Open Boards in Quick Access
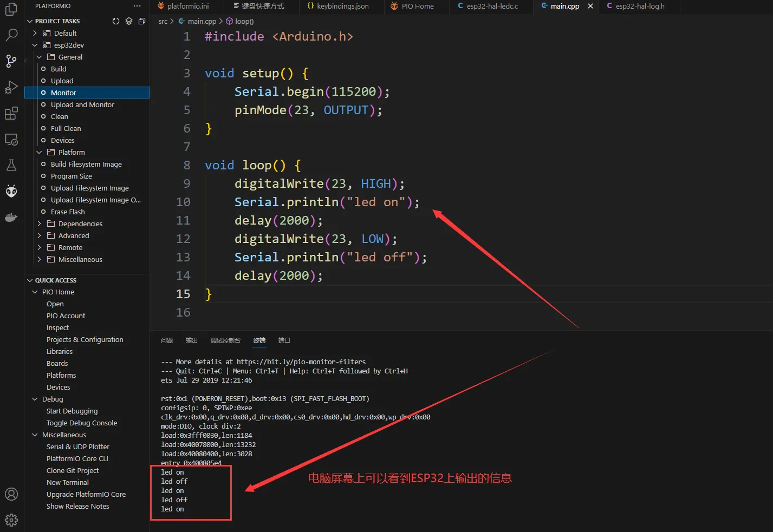Screen dimensions: 773x532 coord(57,363)
